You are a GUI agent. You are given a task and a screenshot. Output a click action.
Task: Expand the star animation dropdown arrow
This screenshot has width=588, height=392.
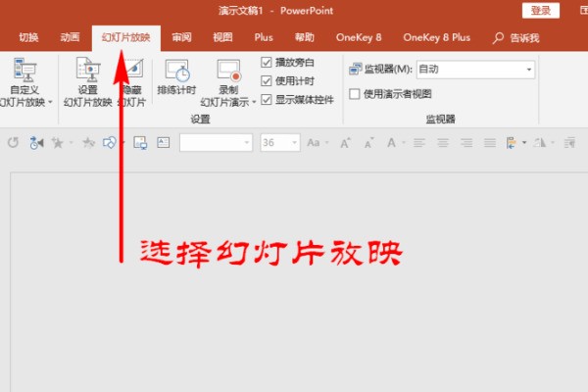tap(71, 142)
